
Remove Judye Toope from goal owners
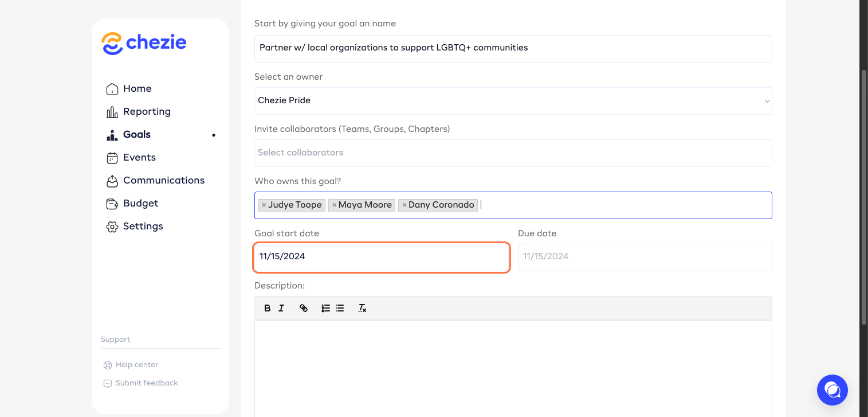coord(264,205)
